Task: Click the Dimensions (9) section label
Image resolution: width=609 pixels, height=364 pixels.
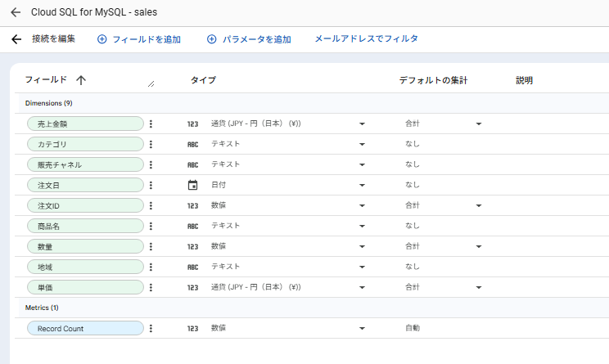Action: 48,103
